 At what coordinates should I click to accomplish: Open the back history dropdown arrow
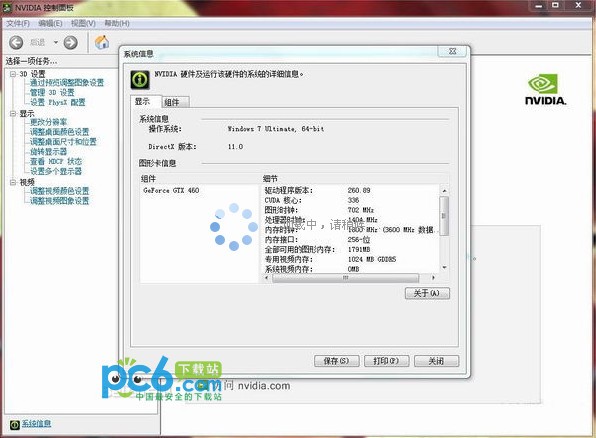pyautogui.click(x=55, y=42)
